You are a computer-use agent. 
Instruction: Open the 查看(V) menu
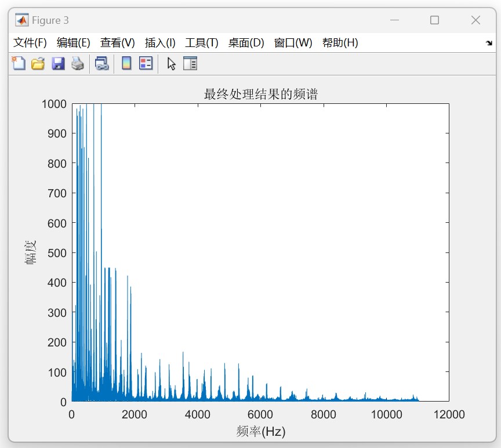(117, 43)
